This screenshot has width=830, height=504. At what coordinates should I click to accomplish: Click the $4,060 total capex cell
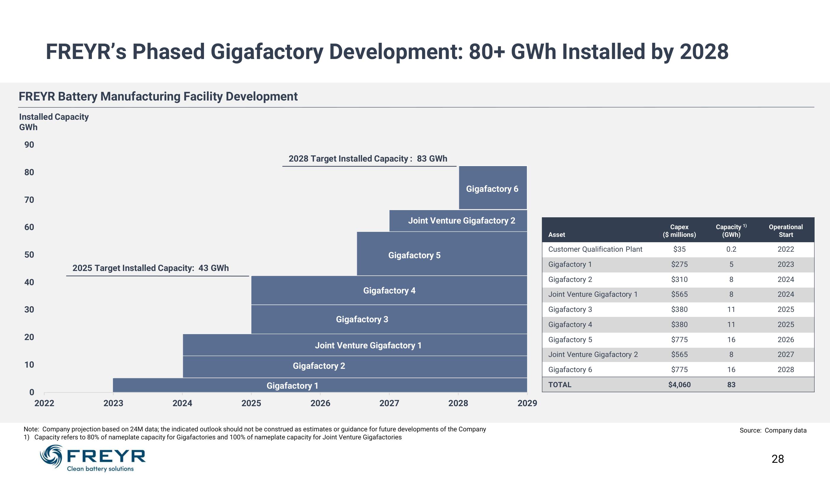[679, 385]
